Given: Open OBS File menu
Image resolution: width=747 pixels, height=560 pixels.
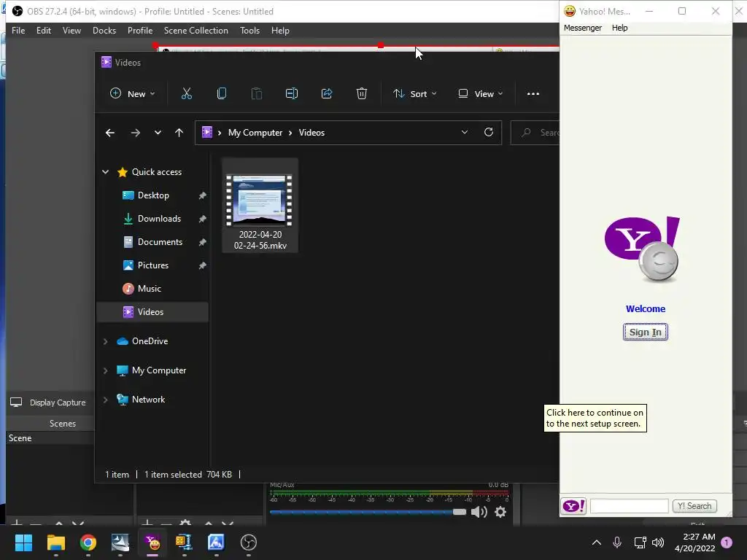Looking at the screenshot, I should 18,31.
